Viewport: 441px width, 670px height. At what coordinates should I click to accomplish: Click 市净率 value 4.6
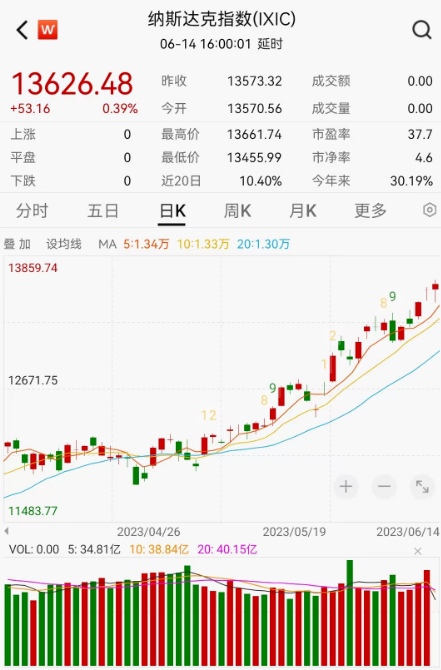coord(423,158)
